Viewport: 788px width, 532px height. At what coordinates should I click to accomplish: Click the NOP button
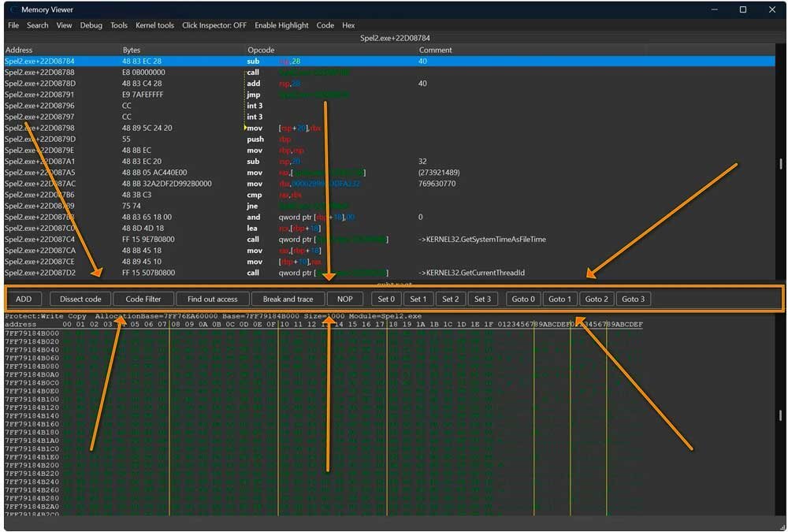tap(345, 299)
